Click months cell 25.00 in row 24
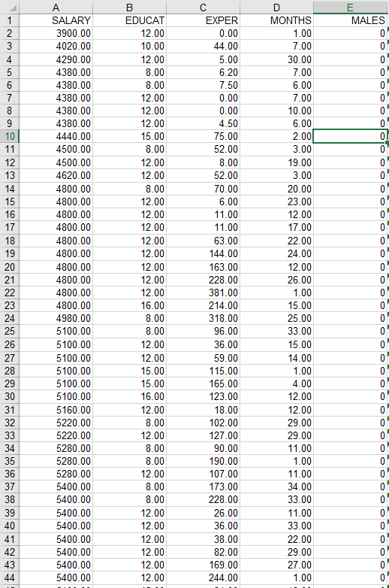This screenshot has width=389, height=588. [x=276, y=318]
